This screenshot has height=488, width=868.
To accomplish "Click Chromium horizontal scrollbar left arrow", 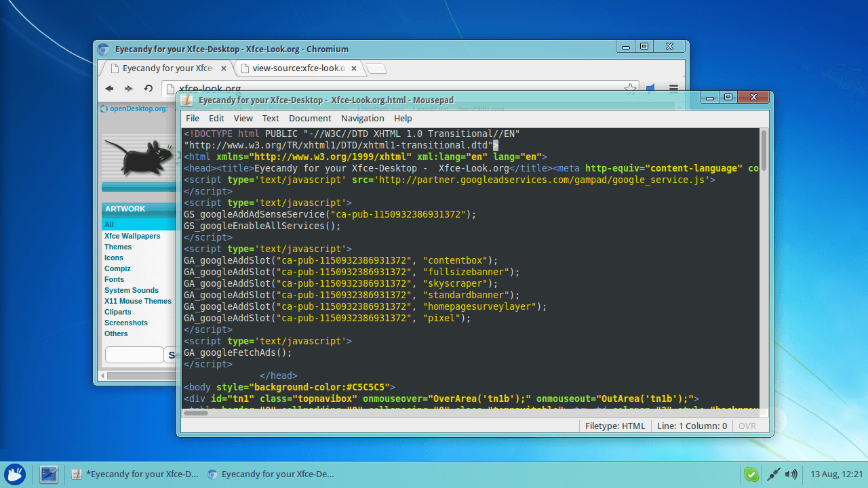I will 104,375.
